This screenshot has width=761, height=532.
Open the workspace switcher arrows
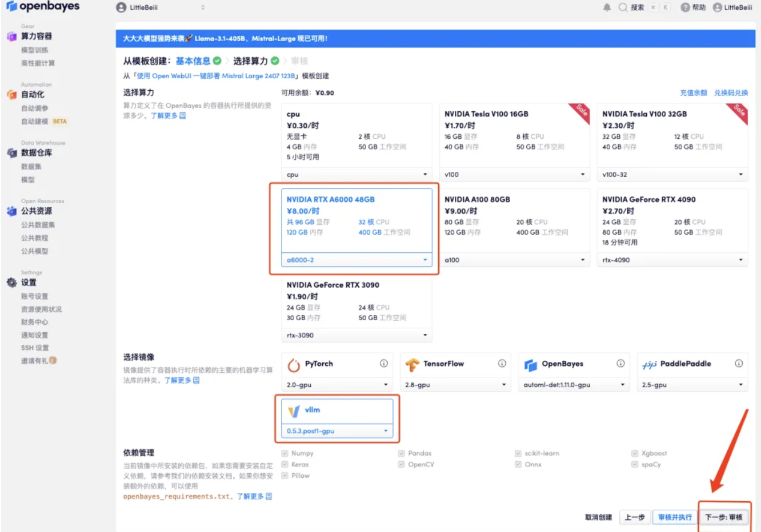point(203,7)
